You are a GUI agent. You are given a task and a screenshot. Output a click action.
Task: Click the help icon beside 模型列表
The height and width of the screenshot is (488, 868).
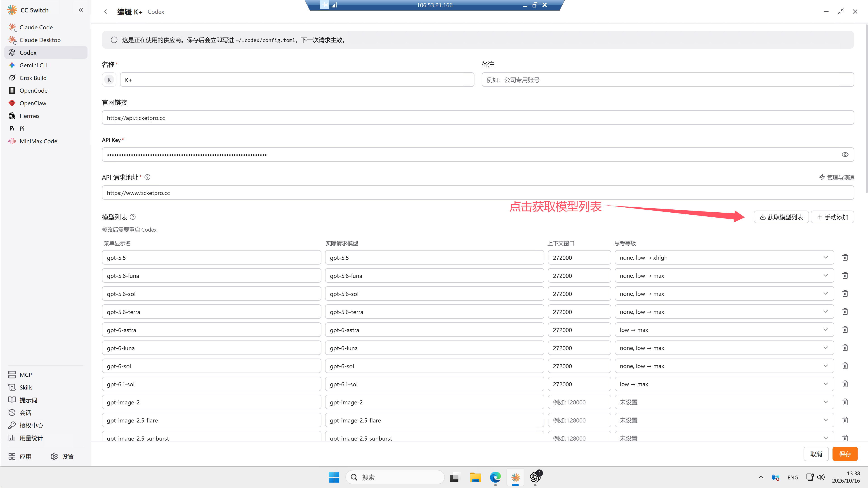[133, 217]
